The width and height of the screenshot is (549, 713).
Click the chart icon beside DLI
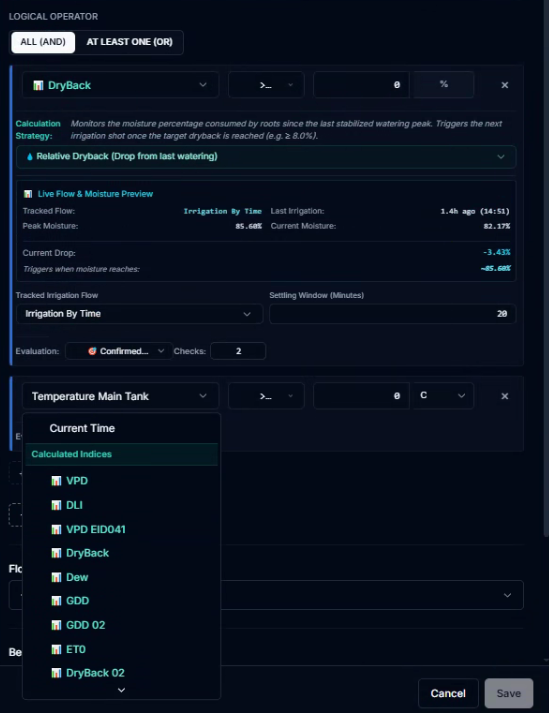tap(56, 505)
